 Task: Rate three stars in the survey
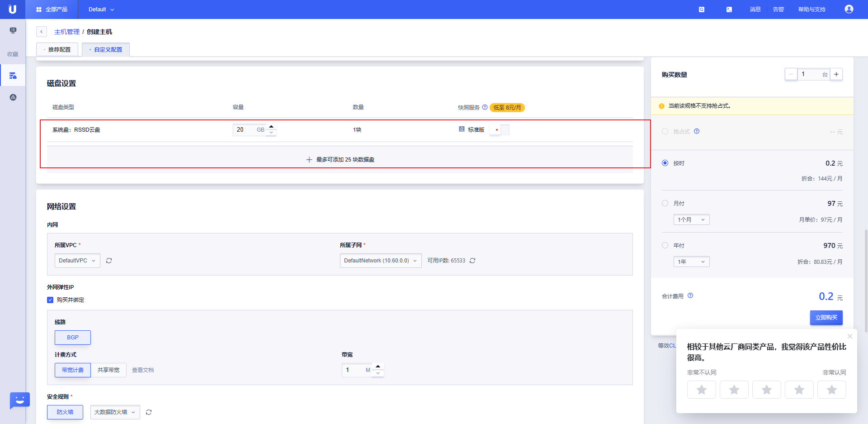pyautogui.click(x=767, y=390)
